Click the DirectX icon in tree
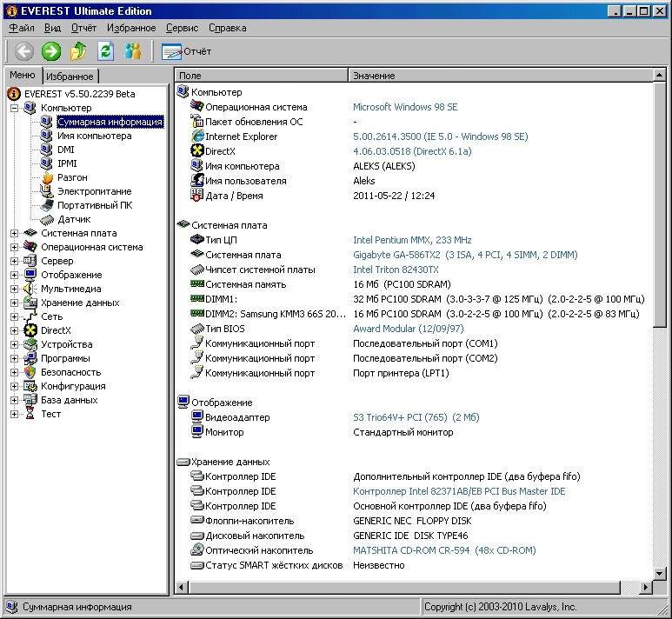Viewport: 672px width, 619px height. (30, 330)
